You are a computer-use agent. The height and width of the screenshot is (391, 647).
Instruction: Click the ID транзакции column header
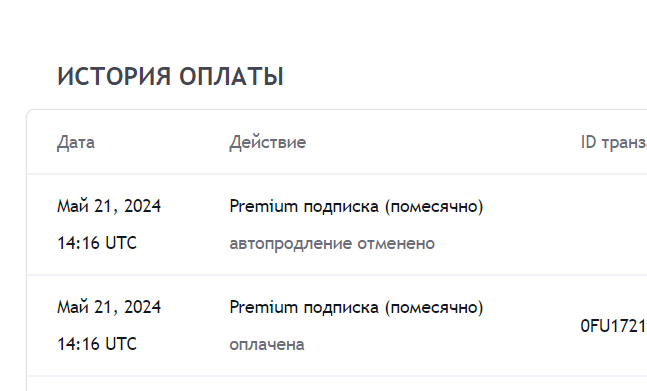(614, 142)
